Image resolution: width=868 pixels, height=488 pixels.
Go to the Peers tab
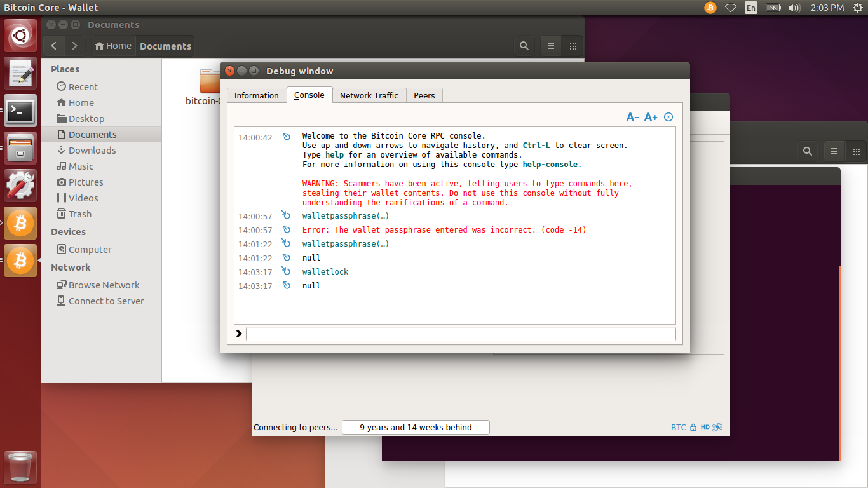424,95
